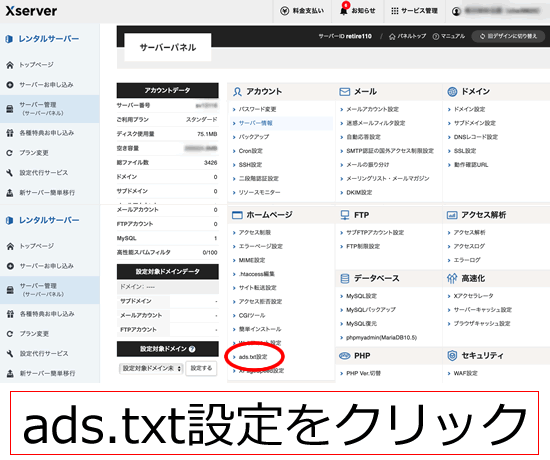Open .htaccess編集 link
The image size is (550, 460).
point(256,274)
